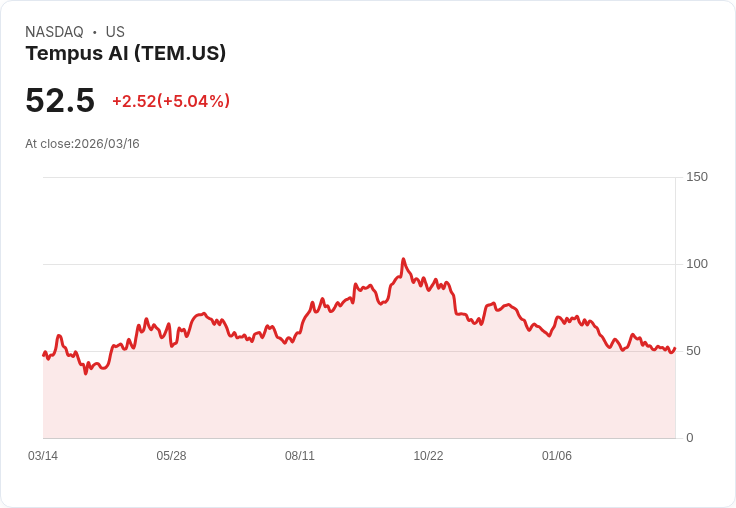
Task: Click the 08/11 x-axis date label
Action: point(300,456)
